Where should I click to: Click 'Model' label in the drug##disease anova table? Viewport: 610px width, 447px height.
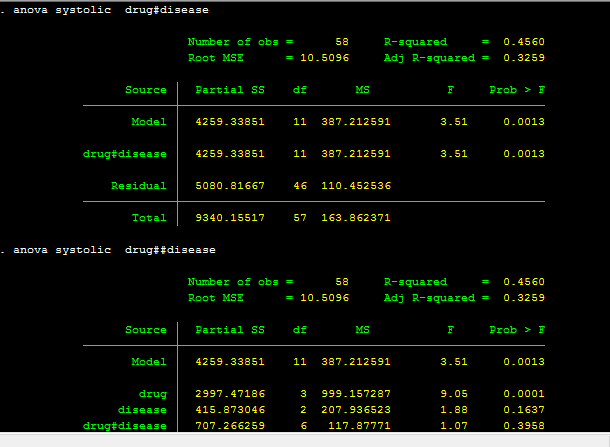(x=149, y=362)
